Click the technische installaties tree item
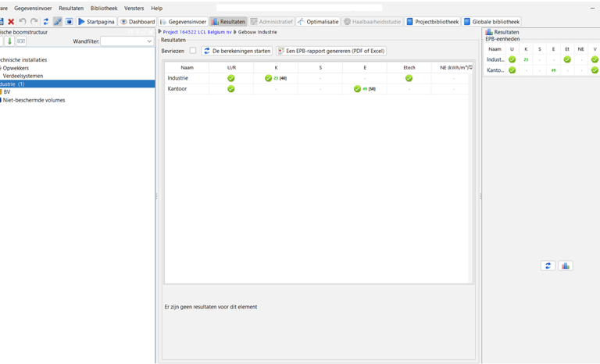Viewport: 600px width, 364px height. click(23, 59)
